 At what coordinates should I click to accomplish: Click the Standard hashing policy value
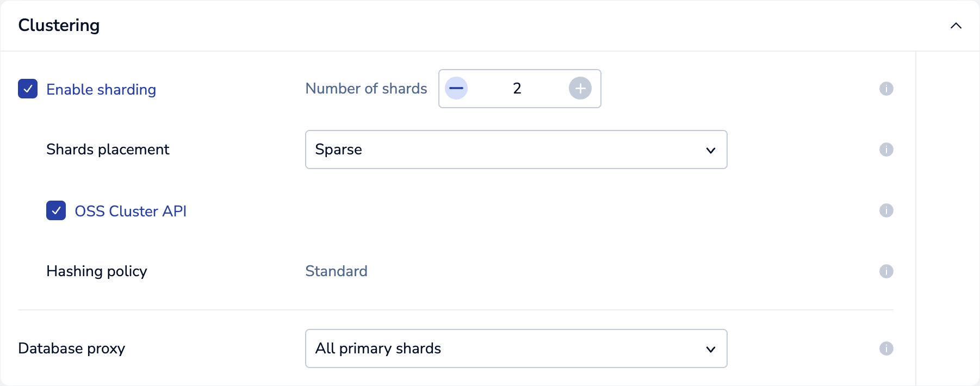point(336,271)
